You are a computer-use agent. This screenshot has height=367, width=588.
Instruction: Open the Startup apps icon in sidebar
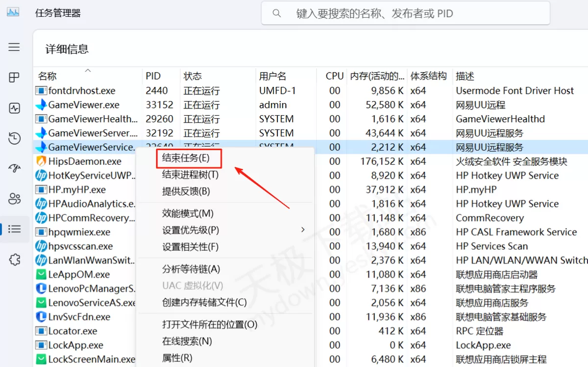coord(14,168)
